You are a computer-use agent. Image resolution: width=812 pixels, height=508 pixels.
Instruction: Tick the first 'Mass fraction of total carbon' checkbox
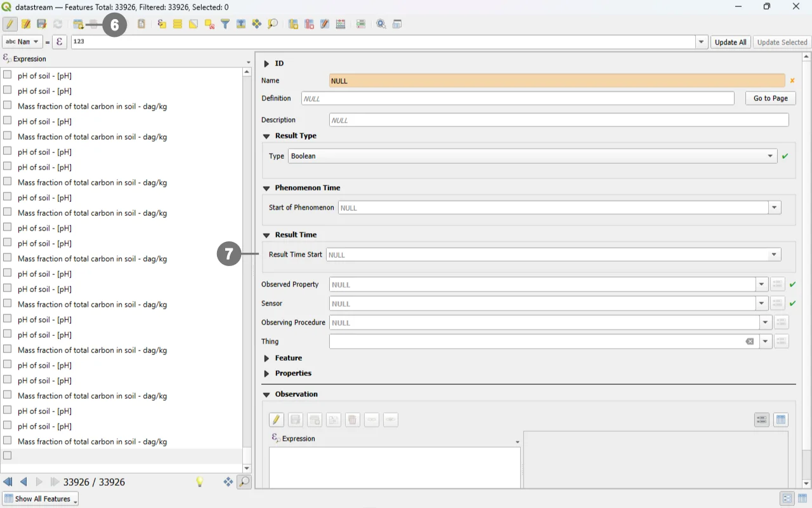coord(8,105)
